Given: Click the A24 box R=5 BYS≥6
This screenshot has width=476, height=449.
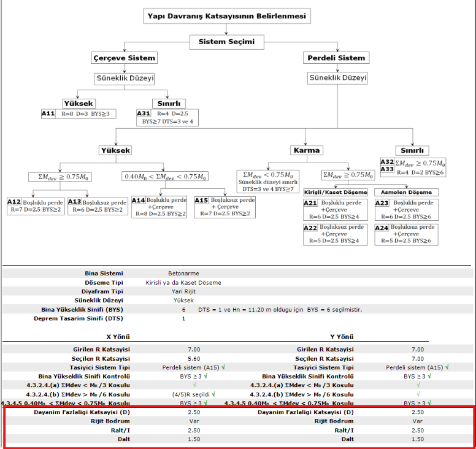Looking at the screenshot, I should 406,234.
